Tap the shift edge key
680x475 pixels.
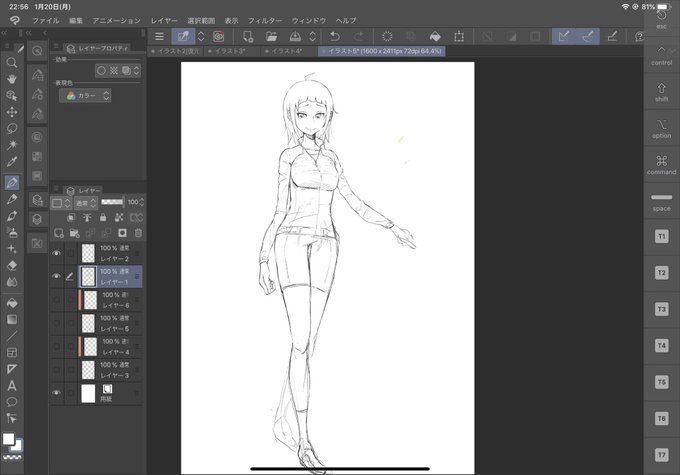(x=661, y=92)
